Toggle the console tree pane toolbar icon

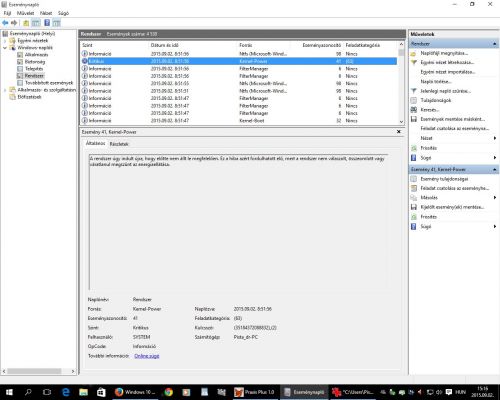(x=36, y=23)
